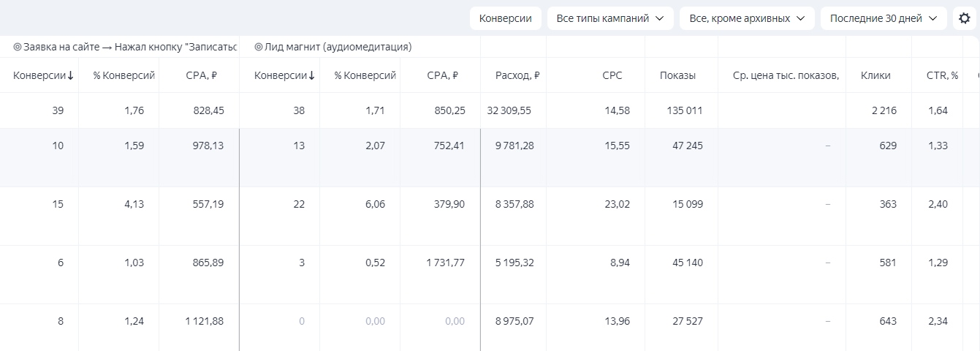980x351 pixels.
Task: Sort by "CTR, %" column header
Action: point(943,75)
